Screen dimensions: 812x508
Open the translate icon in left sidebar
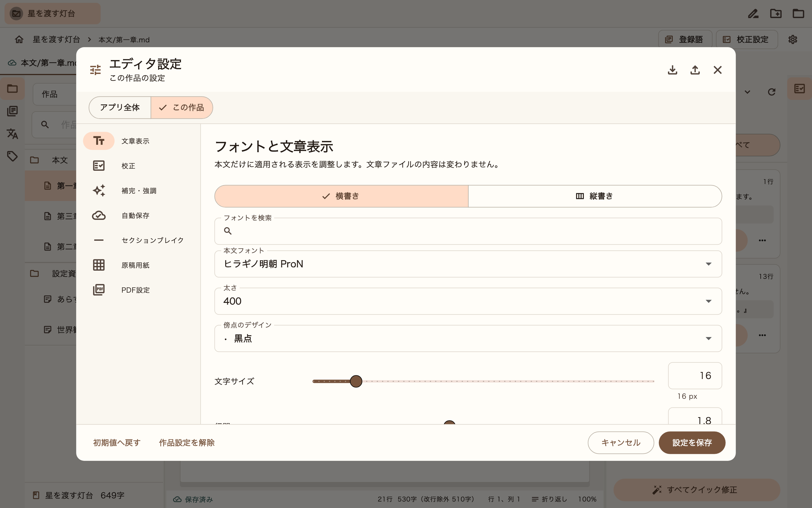(x=12, y=134)
